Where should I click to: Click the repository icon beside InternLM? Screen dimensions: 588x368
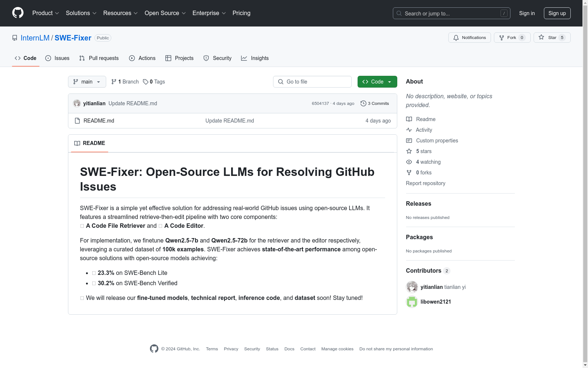(15, 38)
